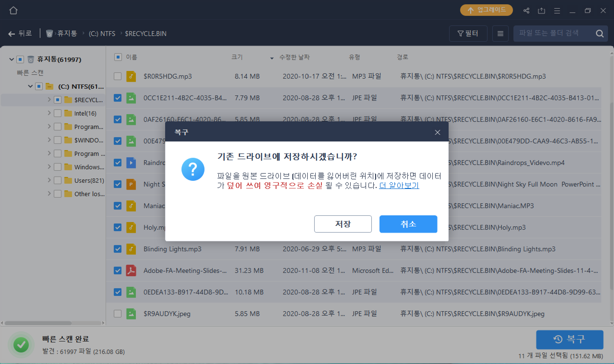Click the 저장 button in dialog
Screen dimensions: 614x364
pyautogui.click(x=343, y=224)
